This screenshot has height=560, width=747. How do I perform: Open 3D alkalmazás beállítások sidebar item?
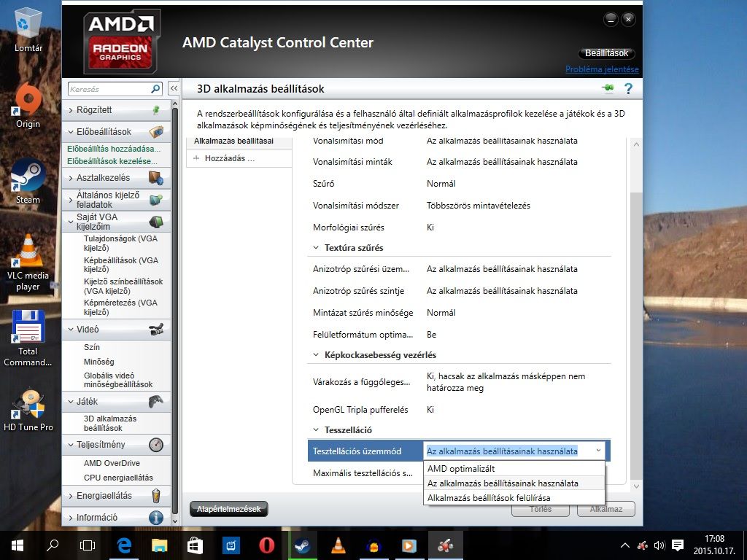[110, 424]
